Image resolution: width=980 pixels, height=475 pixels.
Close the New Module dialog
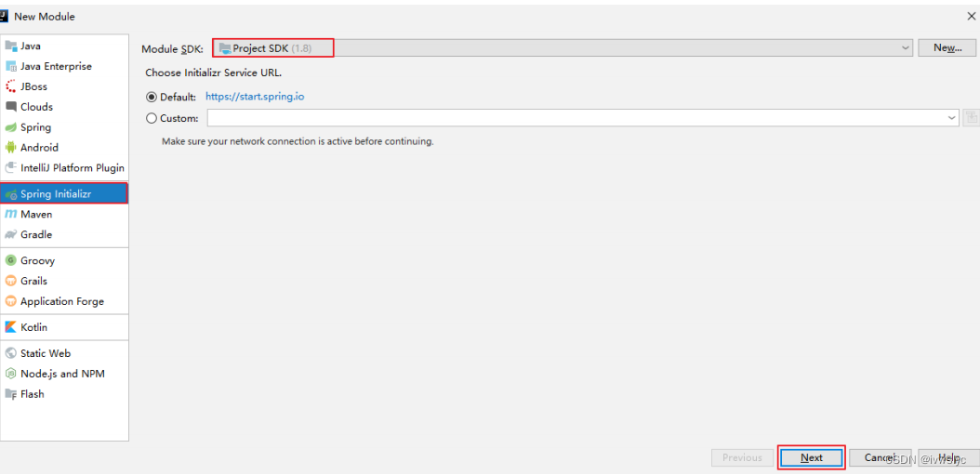(x=971, y=16)
